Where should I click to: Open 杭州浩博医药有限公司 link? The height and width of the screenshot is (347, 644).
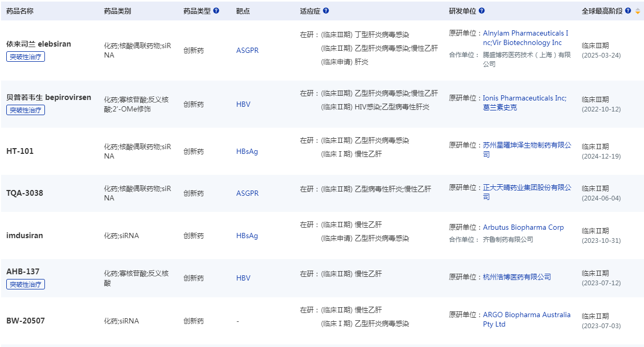[517, 277]
